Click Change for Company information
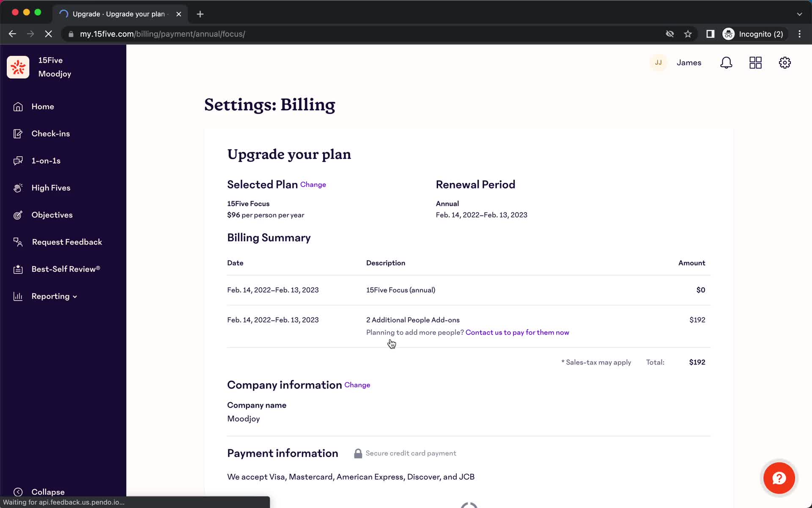812x508 pixels. (357, 384)
